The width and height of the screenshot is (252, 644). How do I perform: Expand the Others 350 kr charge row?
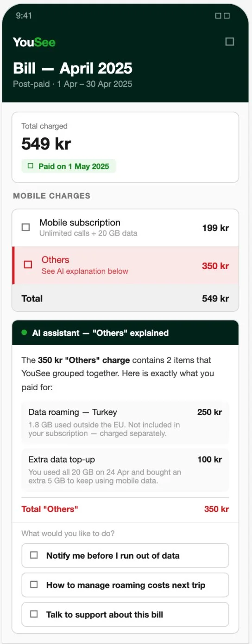pyautogui.click(x=125, y=265)
